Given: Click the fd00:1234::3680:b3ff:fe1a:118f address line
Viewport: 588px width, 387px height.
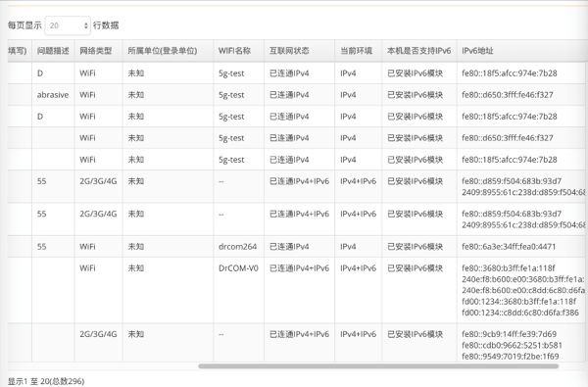Looking at the screenshot, I should point(518,301).
